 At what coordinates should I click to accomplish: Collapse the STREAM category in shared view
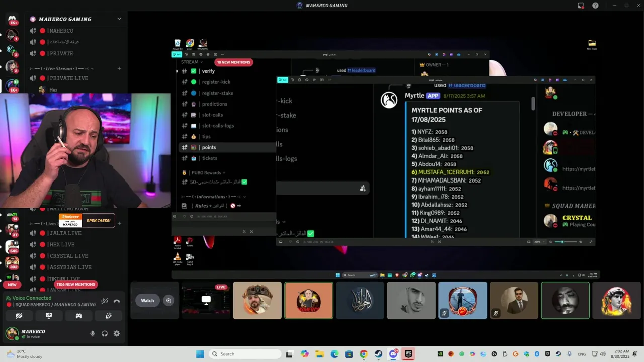192,62
